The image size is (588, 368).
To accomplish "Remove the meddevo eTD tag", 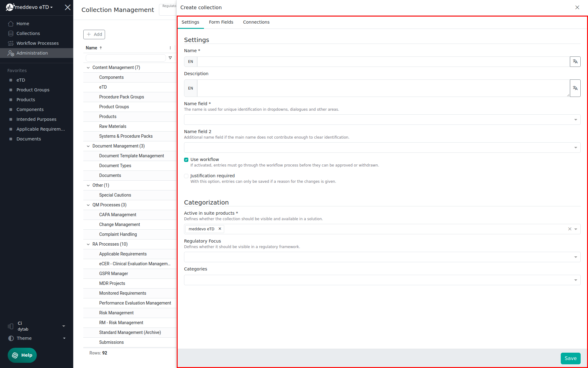I will 220,229.
